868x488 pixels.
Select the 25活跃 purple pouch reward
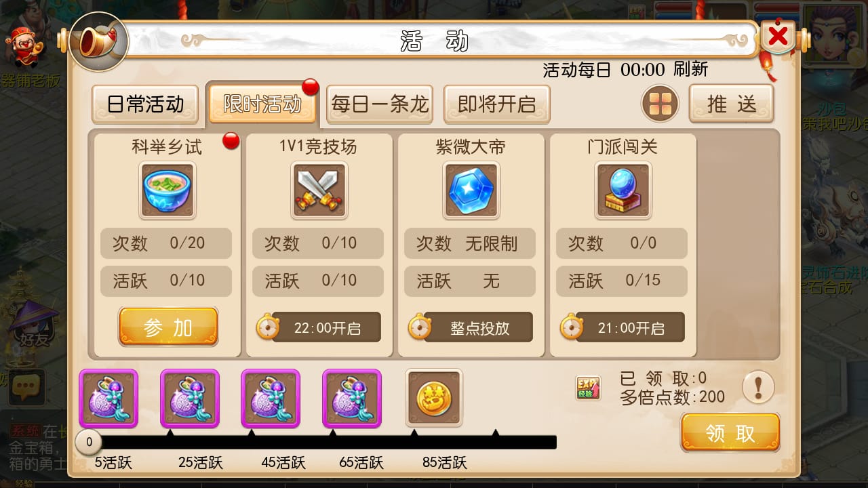pos(190,399)
